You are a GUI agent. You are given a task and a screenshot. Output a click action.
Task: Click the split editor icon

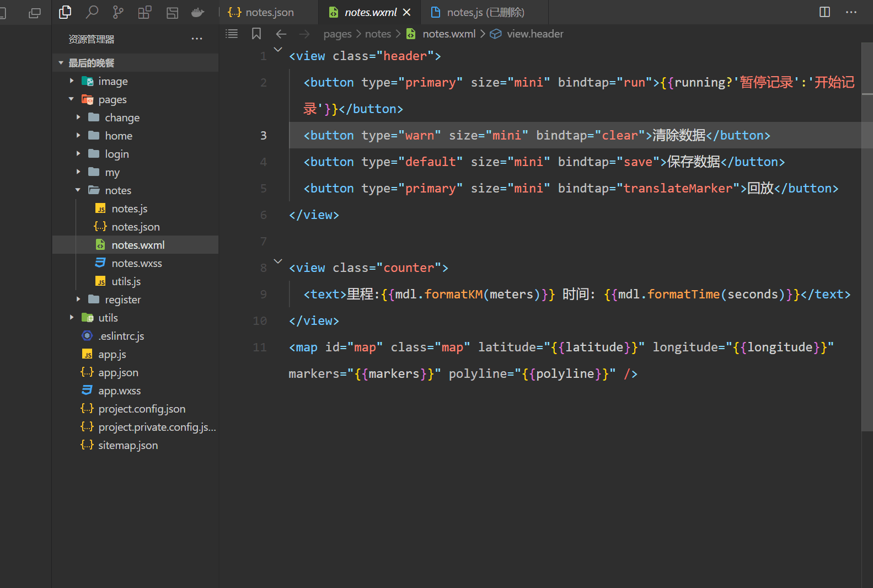(x=824, y=12)
